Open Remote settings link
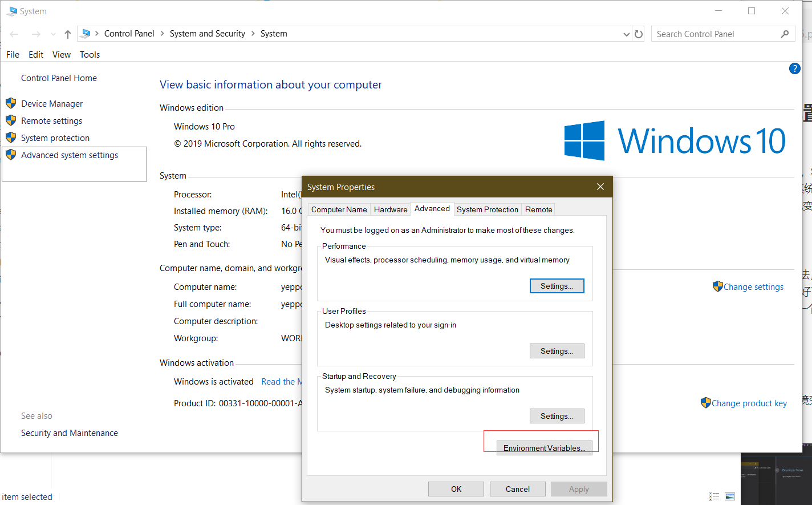 [51, 121]
